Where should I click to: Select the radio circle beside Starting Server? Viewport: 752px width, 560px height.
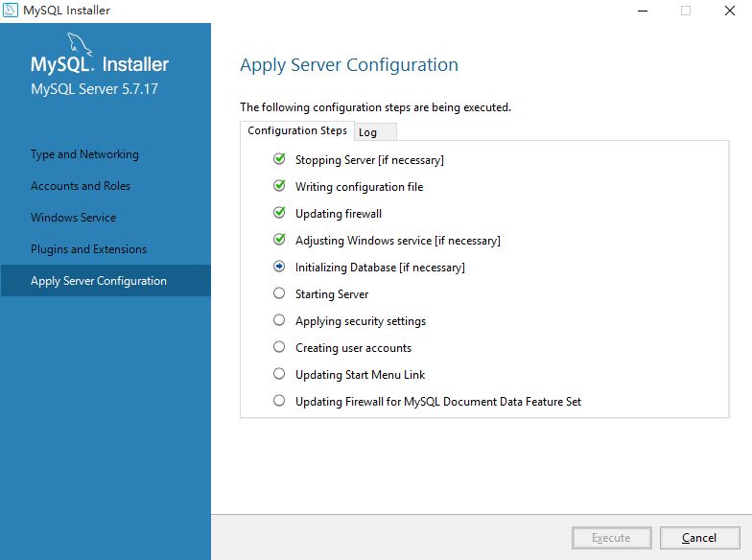pyautogui.click(x=279, y=293)
